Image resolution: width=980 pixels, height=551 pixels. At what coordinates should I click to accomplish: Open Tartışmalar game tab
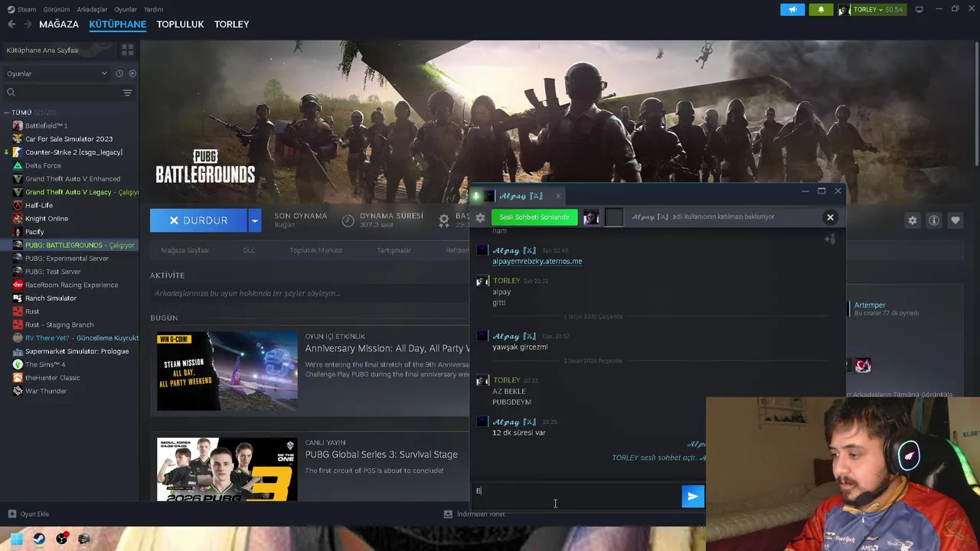[394, 250]
